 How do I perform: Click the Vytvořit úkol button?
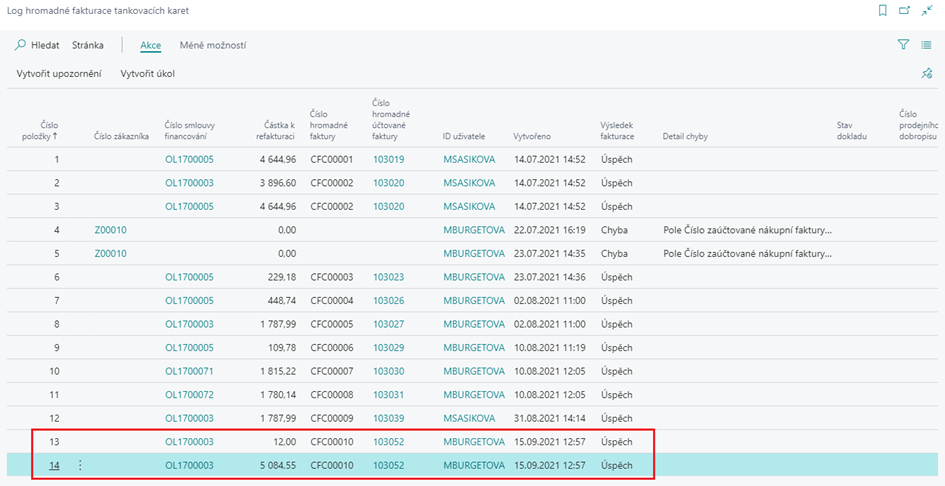148,74
